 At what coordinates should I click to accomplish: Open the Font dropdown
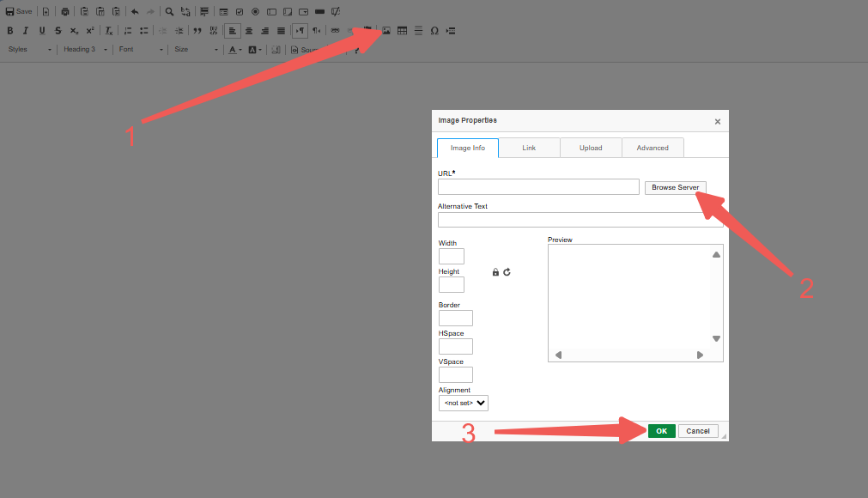141,49
